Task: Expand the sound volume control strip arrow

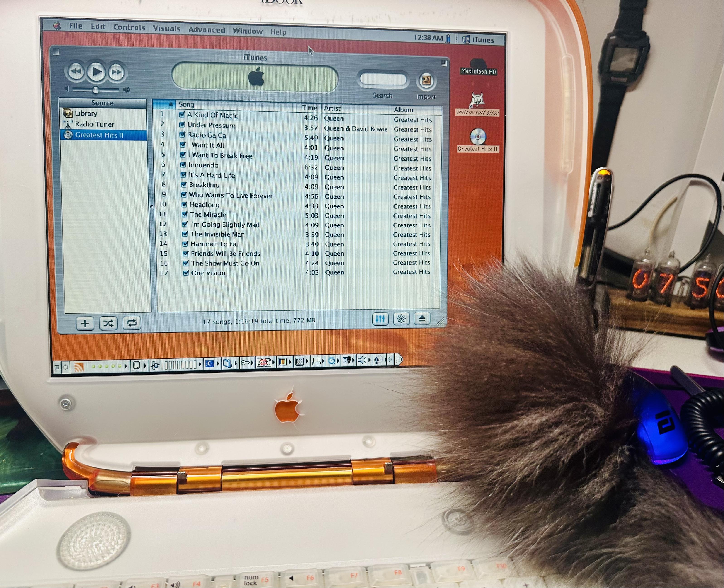Action: click(x=370, y=360)
